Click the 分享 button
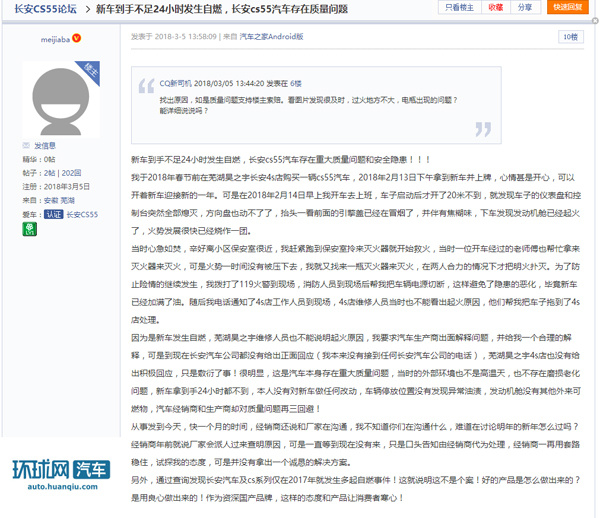Viewport: 600px width, 518px height. point(525,7)
